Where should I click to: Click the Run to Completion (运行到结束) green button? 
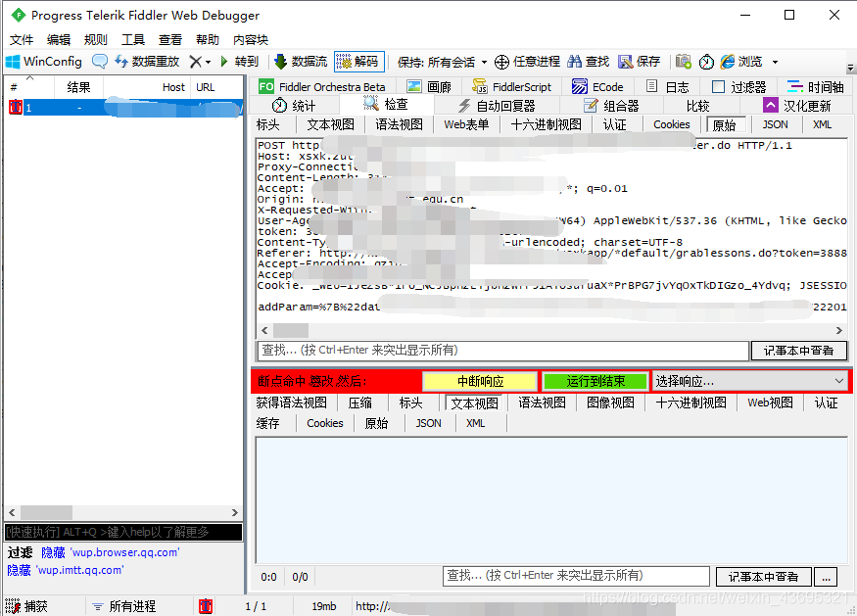[595, 381]
